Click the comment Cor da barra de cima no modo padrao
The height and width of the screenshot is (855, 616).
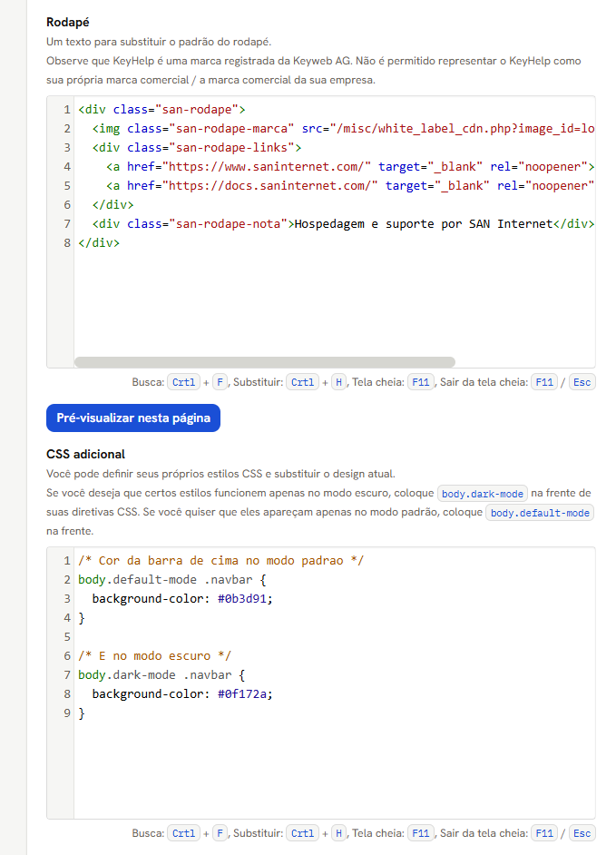pos(220,561)
